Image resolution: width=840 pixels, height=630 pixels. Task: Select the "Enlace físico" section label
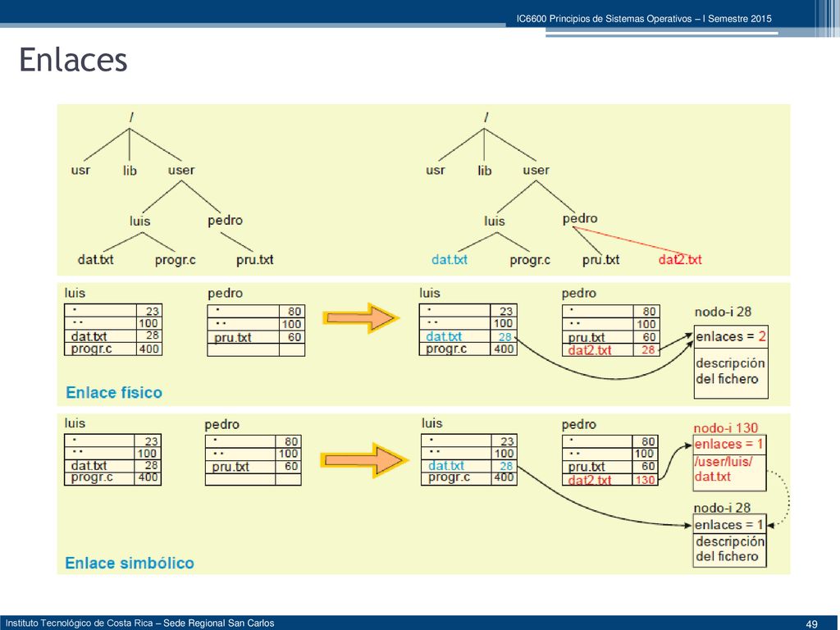click(114, 393)
